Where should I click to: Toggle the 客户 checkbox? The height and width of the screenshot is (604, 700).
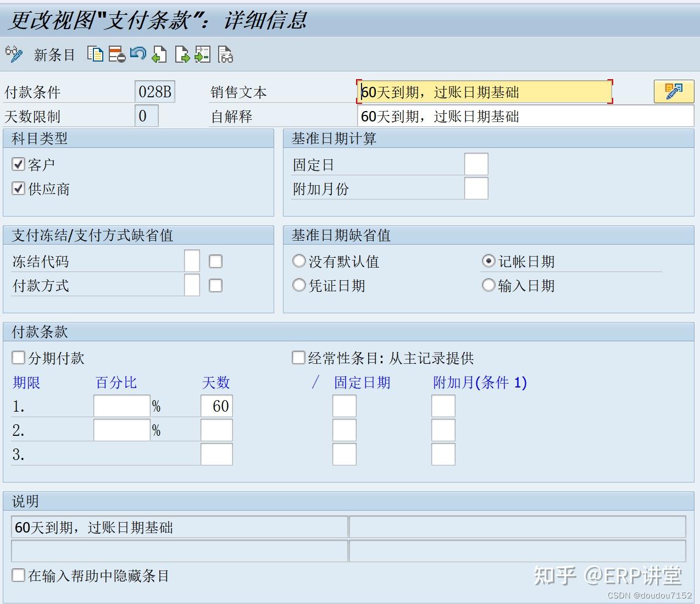[x=18, y=164]
